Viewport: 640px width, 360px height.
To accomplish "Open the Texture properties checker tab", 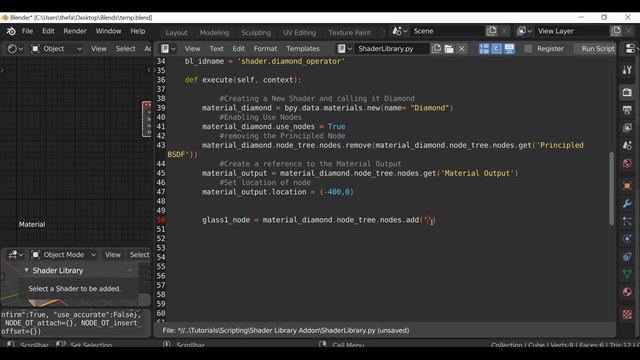I will [x=627, y=314].
